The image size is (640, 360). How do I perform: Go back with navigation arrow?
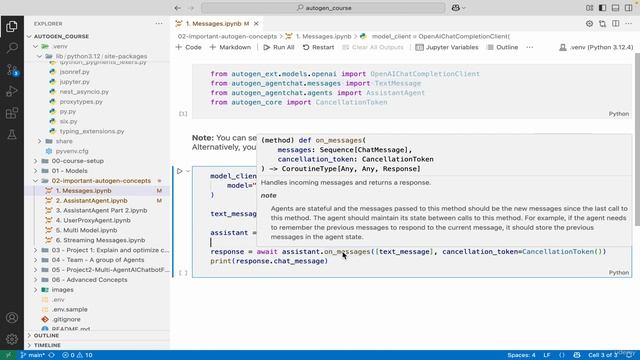(178, 8)
